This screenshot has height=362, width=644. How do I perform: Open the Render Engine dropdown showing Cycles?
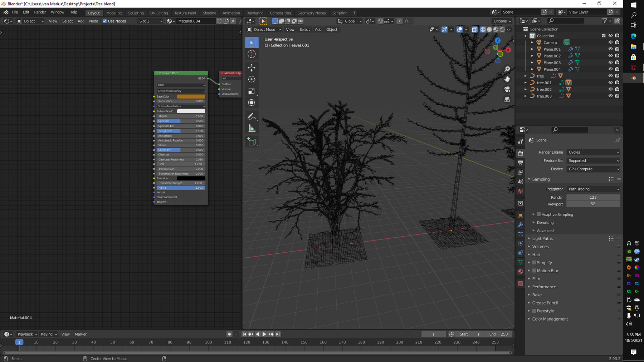coord(593,152)
